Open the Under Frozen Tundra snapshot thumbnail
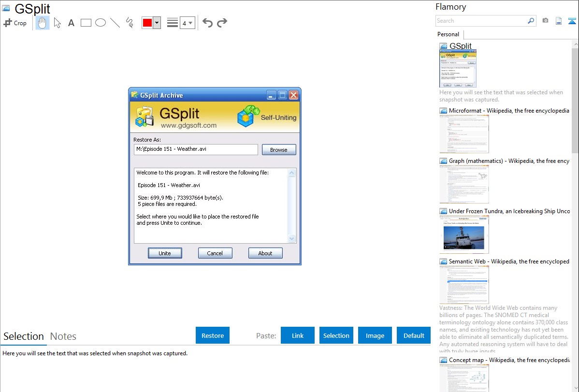Screen dimensions: 579x392 (x=464, y=234)
